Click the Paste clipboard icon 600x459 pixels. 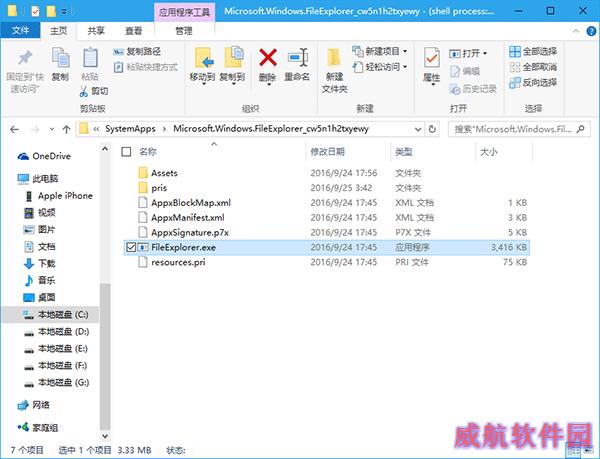pyautogui.click(x=90, y=59)
